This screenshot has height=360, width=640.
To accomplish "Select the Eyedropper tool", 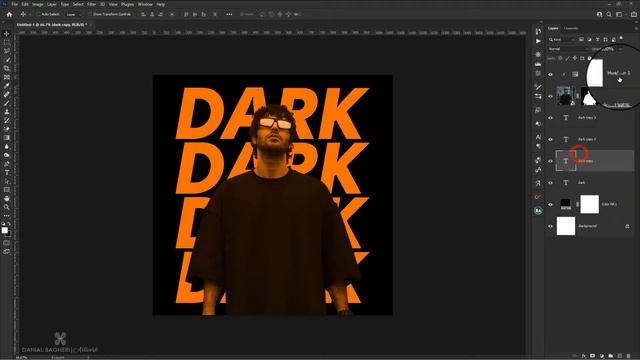I will [x=7, y=86].
